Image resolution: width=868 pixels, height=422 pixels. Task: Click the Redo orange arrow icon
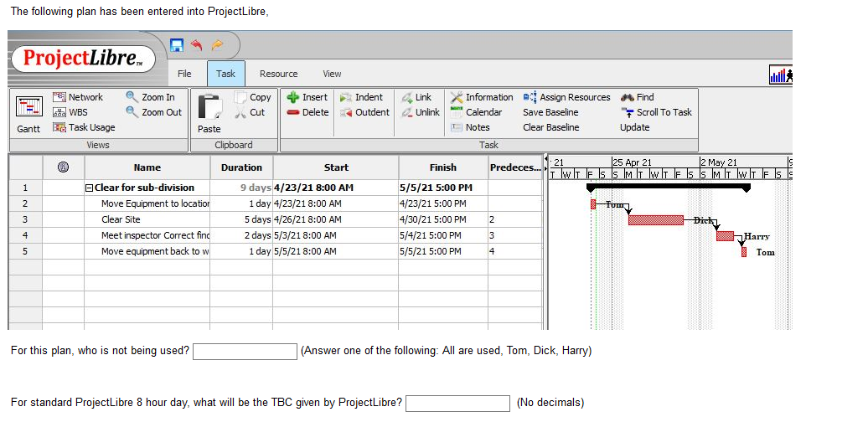(217, 45)
